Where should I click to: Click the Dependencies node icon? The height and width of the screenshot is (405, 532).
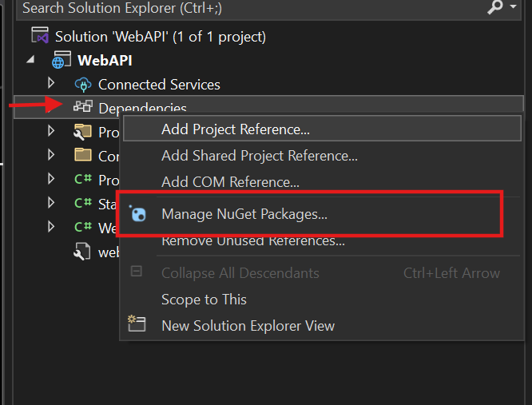82,107
